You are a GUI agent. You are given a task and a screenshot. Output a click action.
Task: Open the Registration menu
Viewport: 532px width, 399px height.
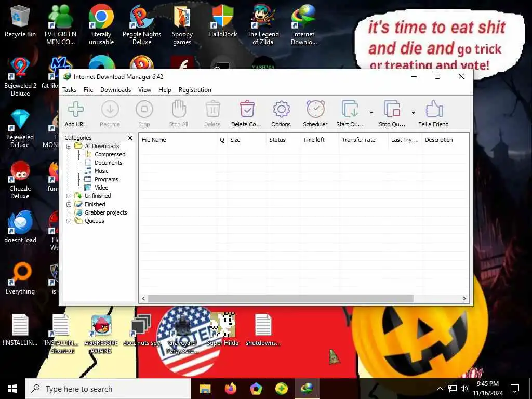click(195, 90)
